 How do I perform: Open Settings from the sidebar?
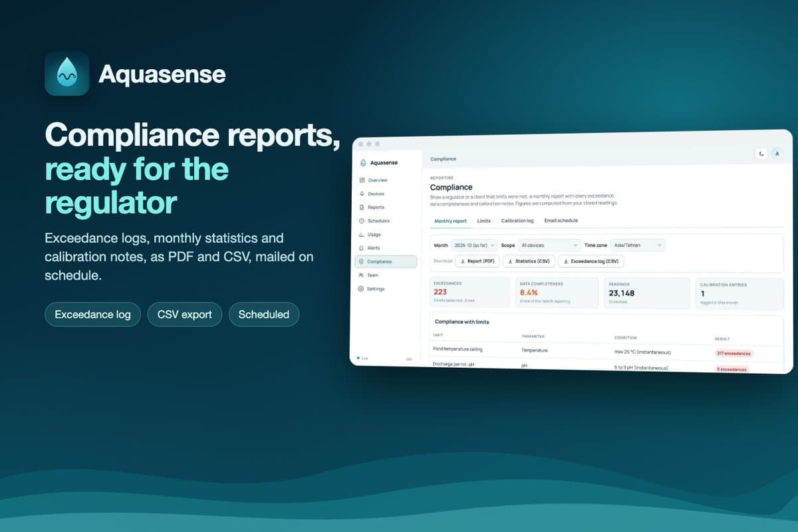point(372,289)
